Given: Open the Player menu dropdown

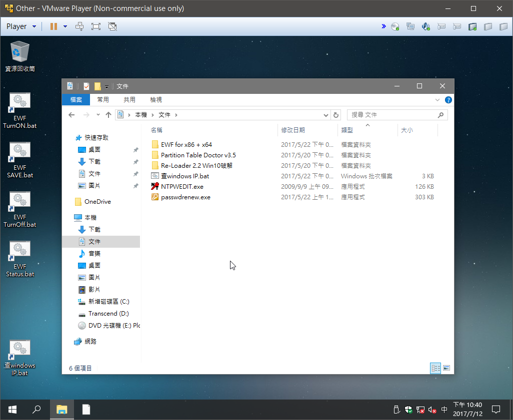Looking at the screenshot, I should point(21,26).
